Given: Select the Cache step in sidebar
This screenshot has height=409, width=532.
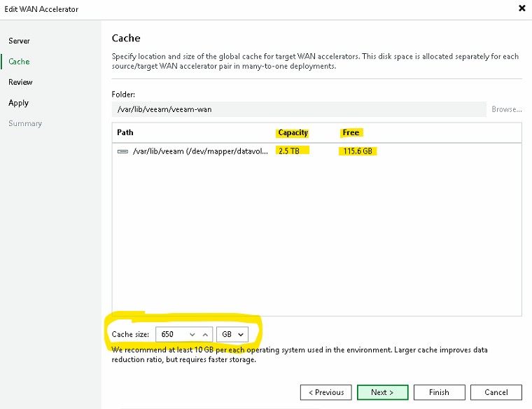Looking at the screenshot, I should pos(19,62).
